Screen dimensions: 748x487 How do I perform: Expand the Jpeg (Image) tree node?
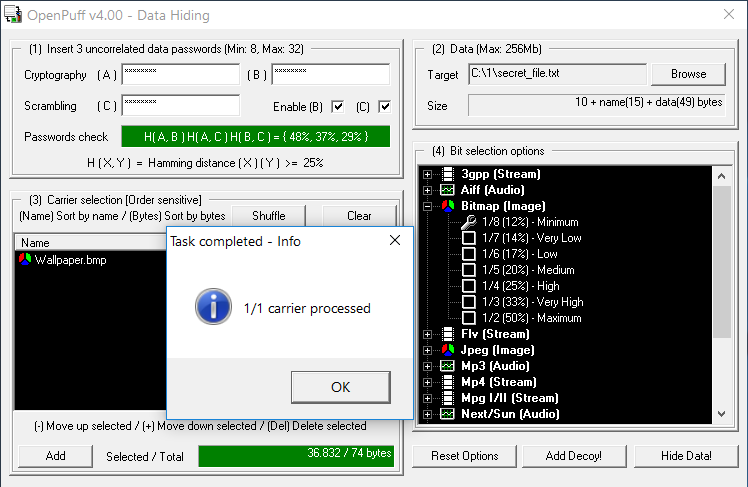[428, 350]
